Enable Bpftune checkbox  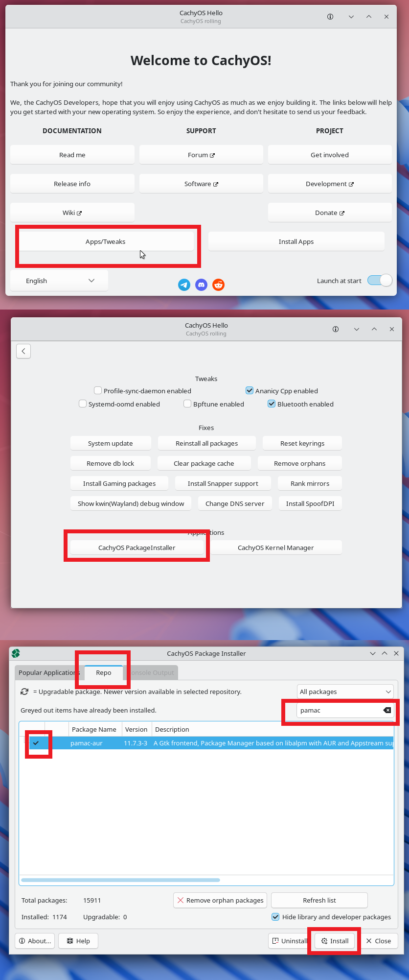click(187, 404)
